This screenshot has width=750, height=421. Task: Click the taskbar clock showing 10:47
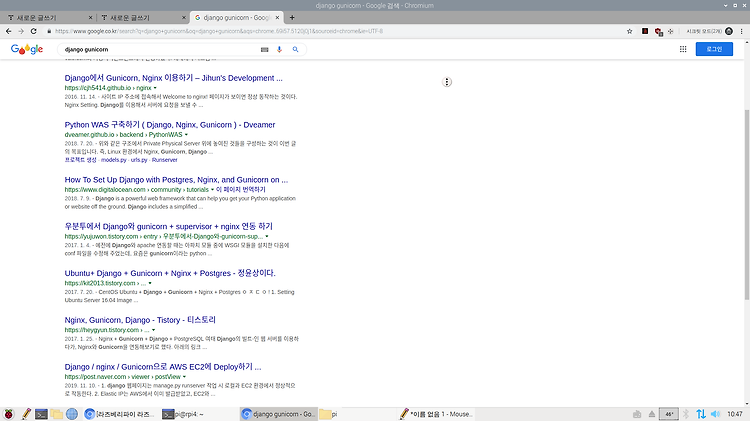pyautogui.click(x=735, y=414)
